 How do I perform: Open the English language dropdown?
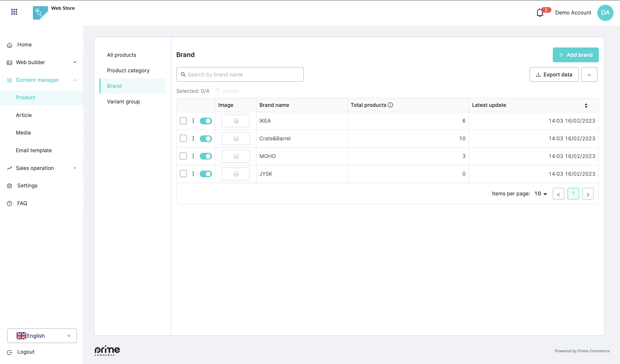[x=42, y=336]
